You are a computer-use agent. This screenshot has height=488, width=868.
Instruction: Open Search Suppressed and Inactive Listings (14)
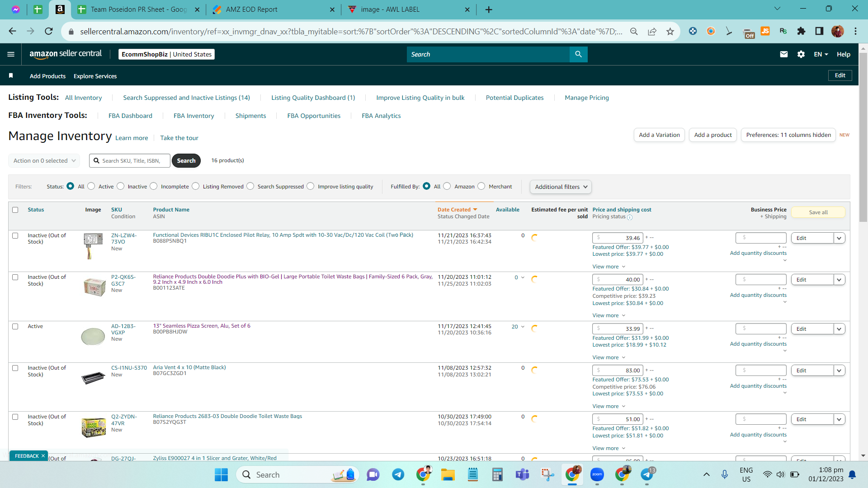[186, 98]
